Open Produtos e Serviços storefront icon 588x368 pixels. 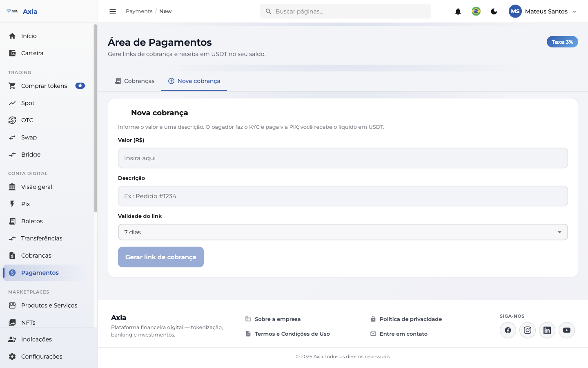pyautogui.click(x=12, y=305)
